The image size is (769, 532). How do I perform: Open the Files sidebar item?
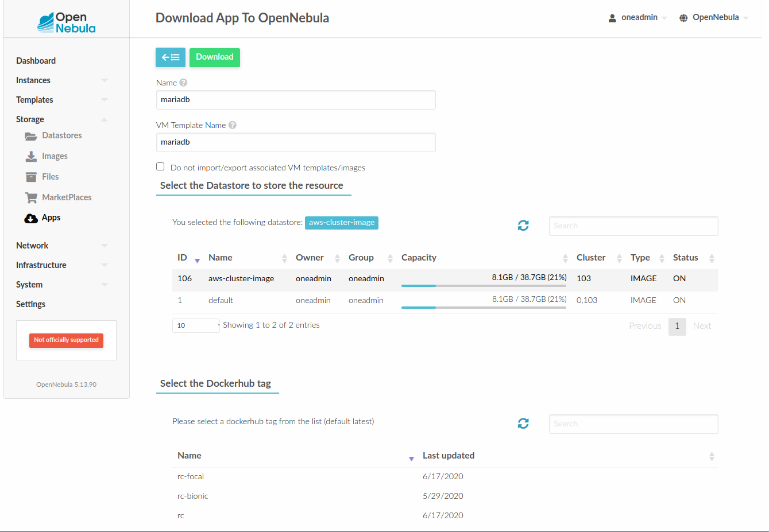pos(50,177)
